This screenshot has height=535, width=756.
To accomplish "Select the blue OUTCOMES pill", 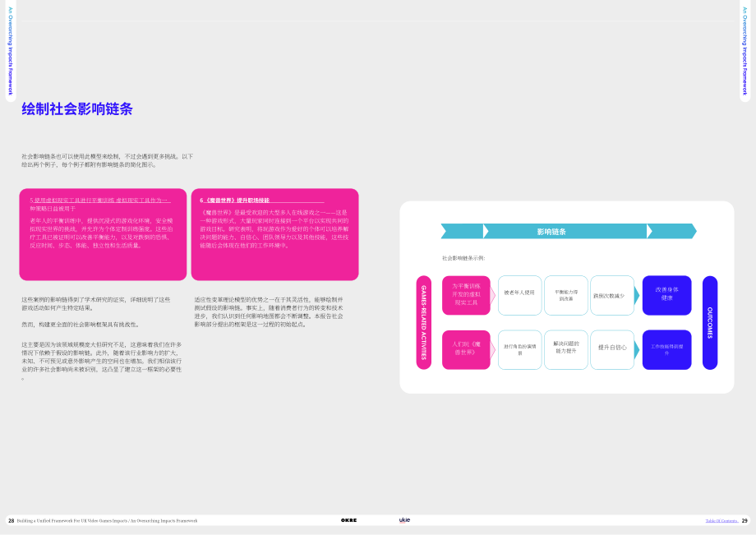I will tap(710, 323).
